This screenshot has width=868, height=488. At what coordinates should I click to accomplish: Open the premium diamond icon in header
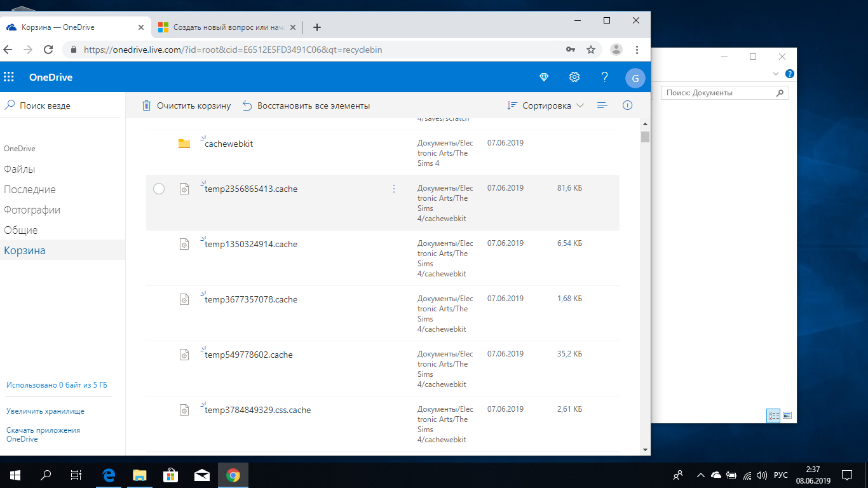coord(544,78)
